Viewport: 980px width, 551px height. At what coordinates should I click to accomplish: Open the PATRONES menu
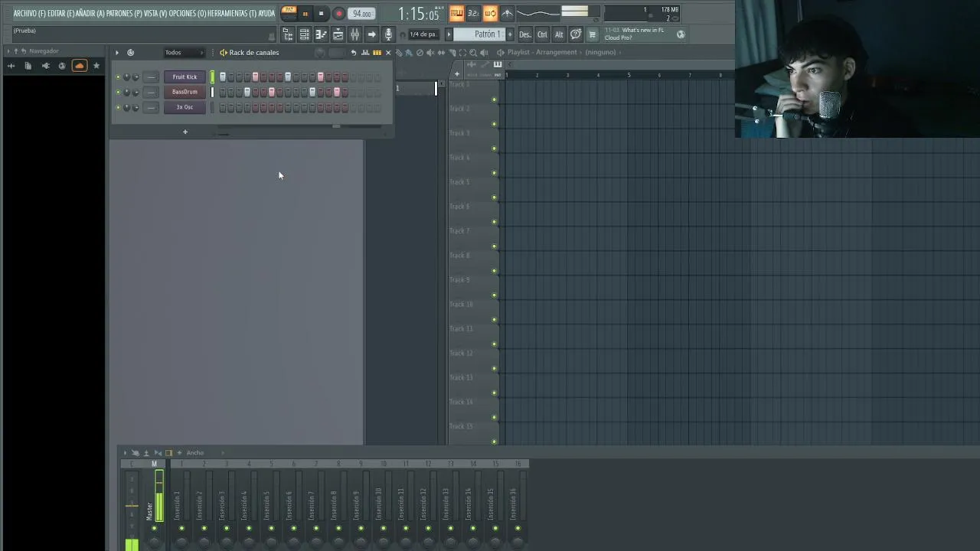pyautogui.click(x=124, y=13)
